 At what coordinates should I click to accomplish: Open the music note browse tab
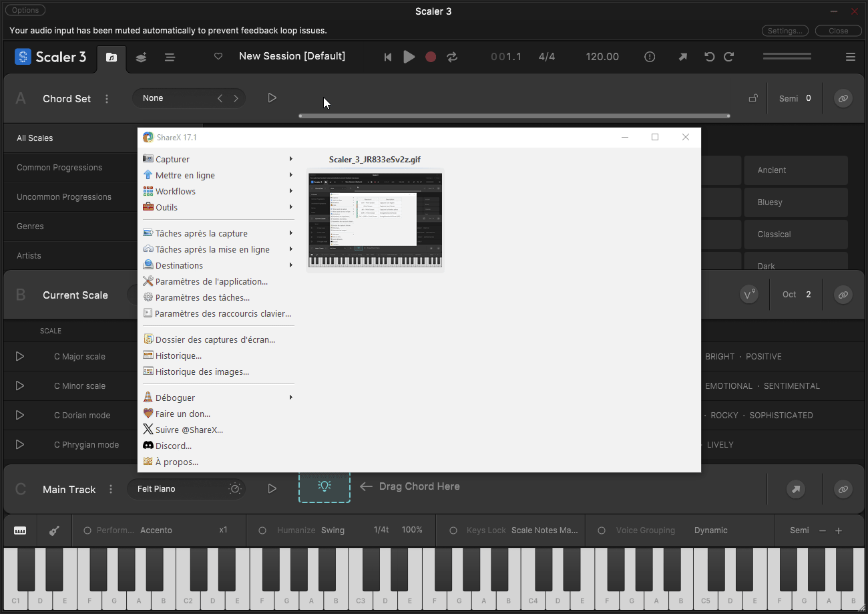(x=112, y=57)
